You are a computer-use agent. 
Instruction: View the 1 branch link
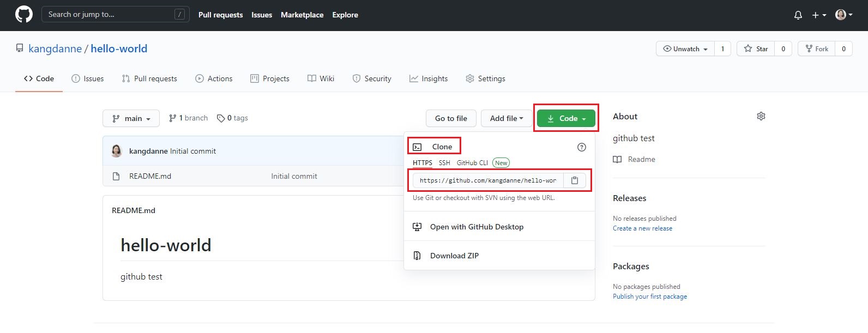[188, 118]
